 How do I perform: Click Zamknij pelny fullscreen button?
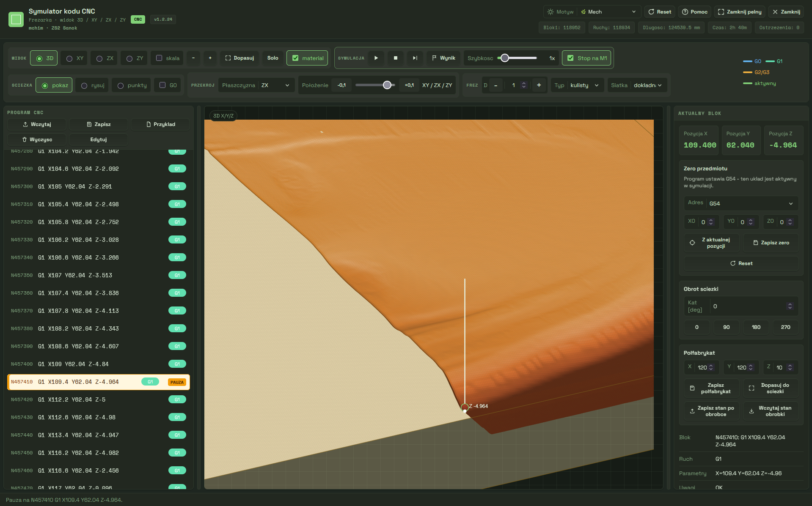tap(740, 12)
